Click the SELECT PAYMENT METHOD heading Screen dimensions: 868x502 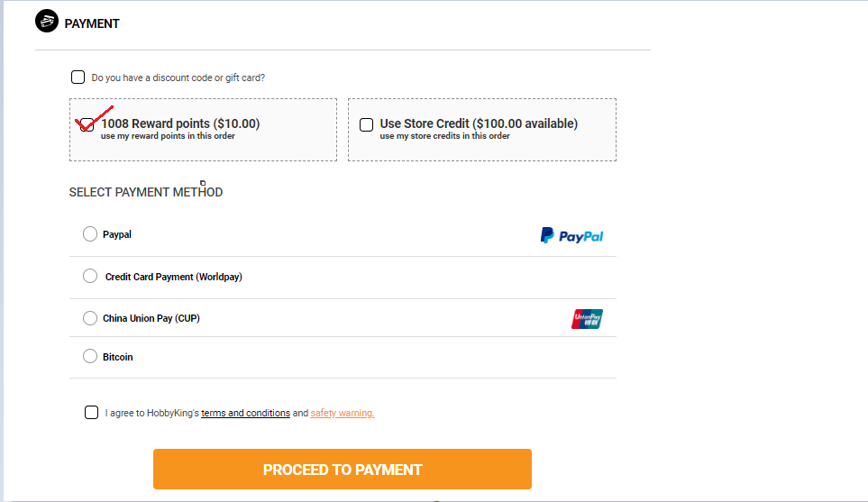pyautogui.click(x=146, y=192)
